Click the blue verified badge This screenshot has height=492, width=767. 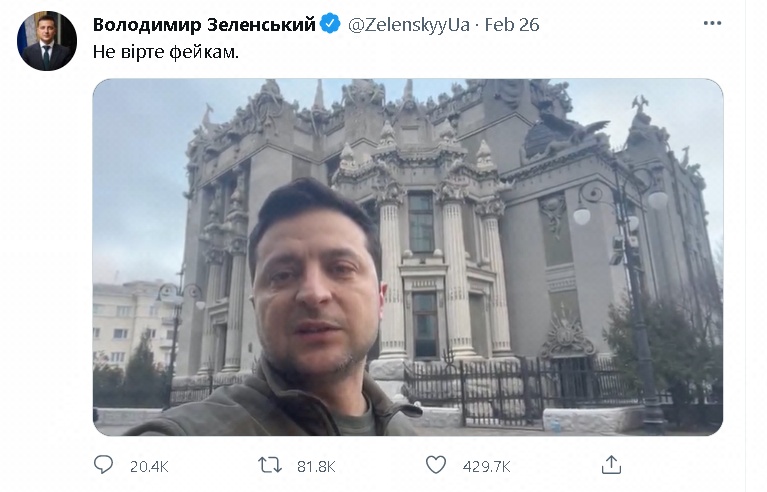(x=330, y=24)
